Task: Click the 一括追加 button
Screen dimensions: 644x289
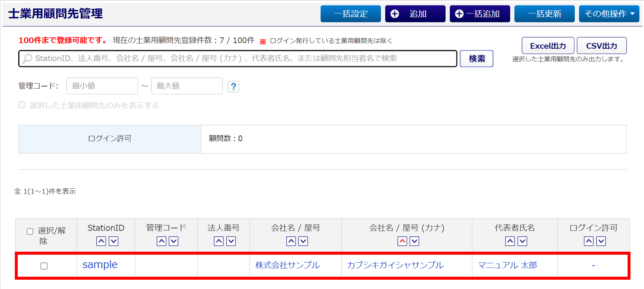Action: tap(480, 14)
